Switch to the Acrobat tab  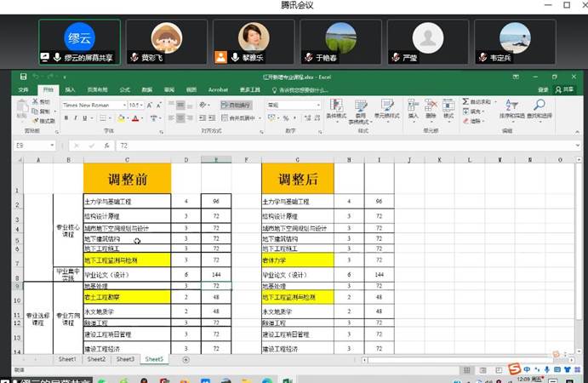coord(218,89)
